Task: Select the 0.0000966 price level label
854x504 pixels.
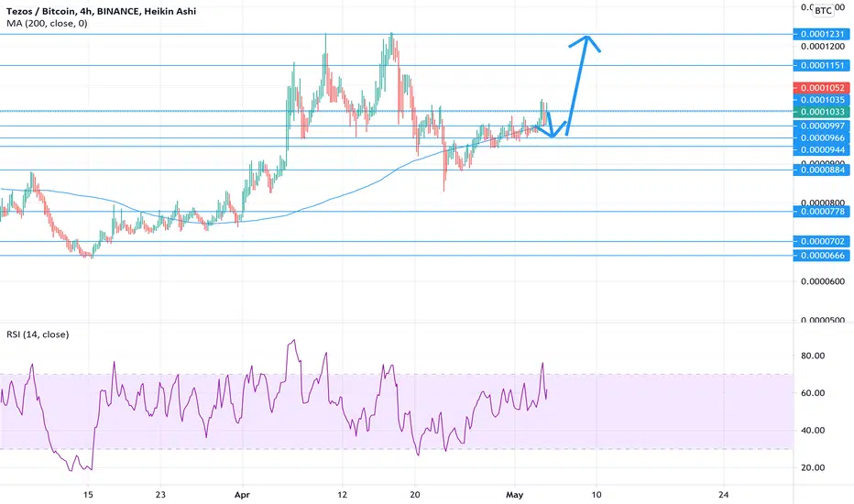Action: (x=821, y=137)
